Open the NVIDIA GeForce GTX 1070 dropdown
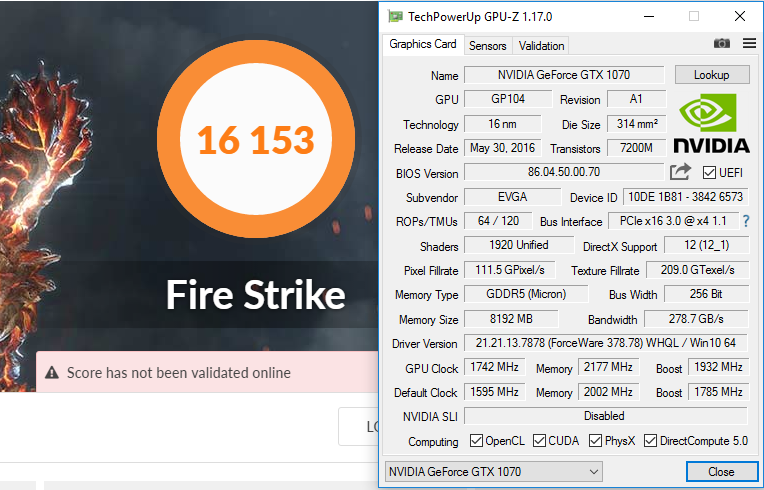 (x=494, y=471)
